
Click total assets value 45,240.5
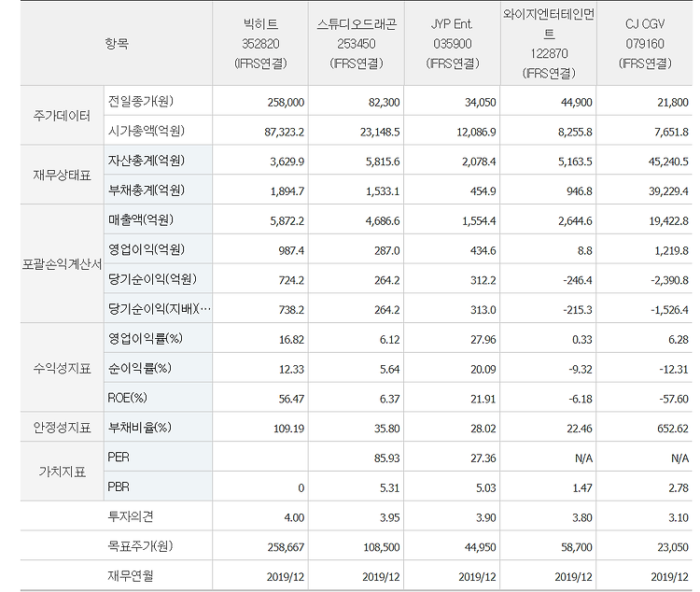pyautogui.click(x=668, y=162)
